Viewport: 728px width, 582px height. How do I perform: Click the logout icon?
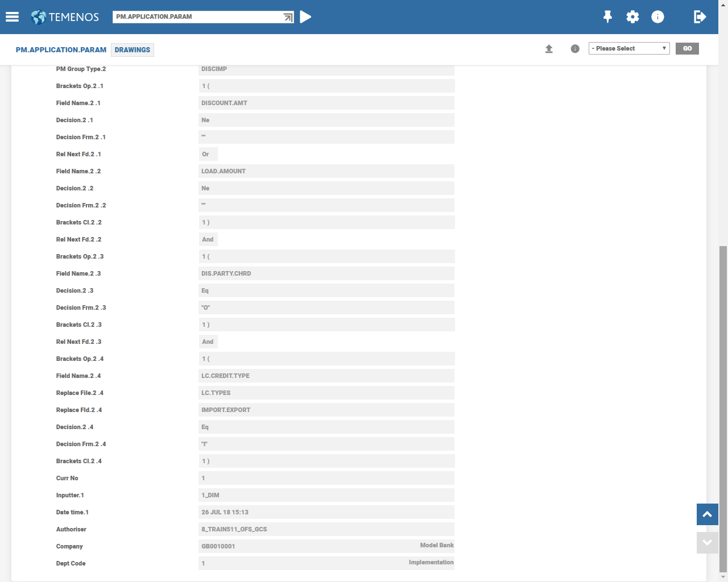[x=700, y=17]
